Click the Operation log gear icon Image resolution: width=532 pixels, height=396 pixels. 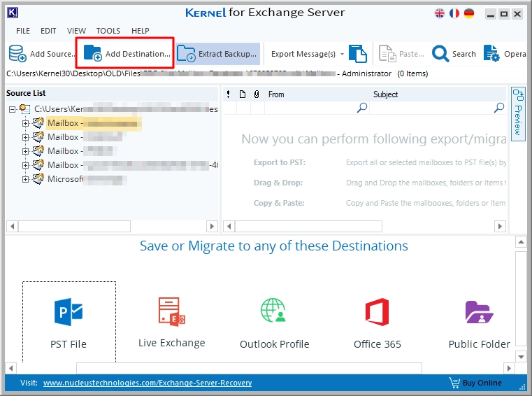click(491, 53)
